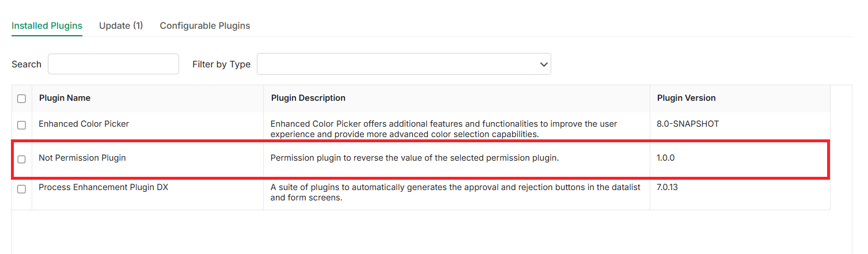
Task: Open the Filter by Type dropdown
Action: (x=404, y=64)
